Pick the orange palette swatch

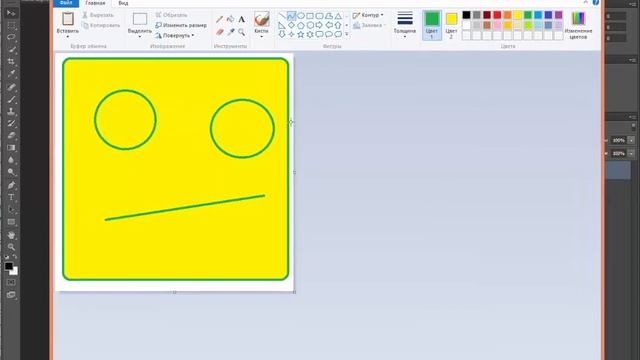point(507,15)
